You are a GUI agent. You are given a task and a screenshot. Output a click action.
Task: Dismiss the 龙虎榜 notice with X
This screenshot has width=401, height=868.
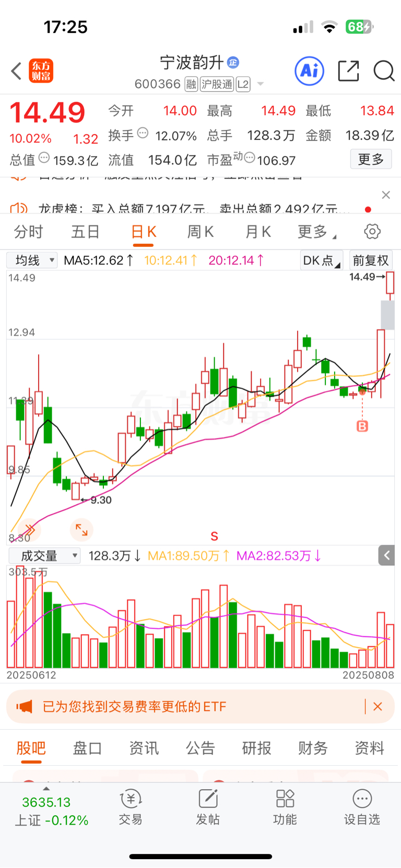tap(386, 195)
